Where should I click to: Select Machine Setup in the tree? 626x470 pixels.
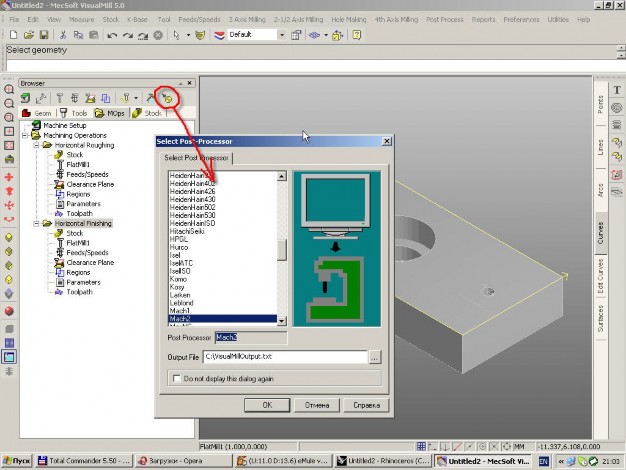click(x=65, y=126)
